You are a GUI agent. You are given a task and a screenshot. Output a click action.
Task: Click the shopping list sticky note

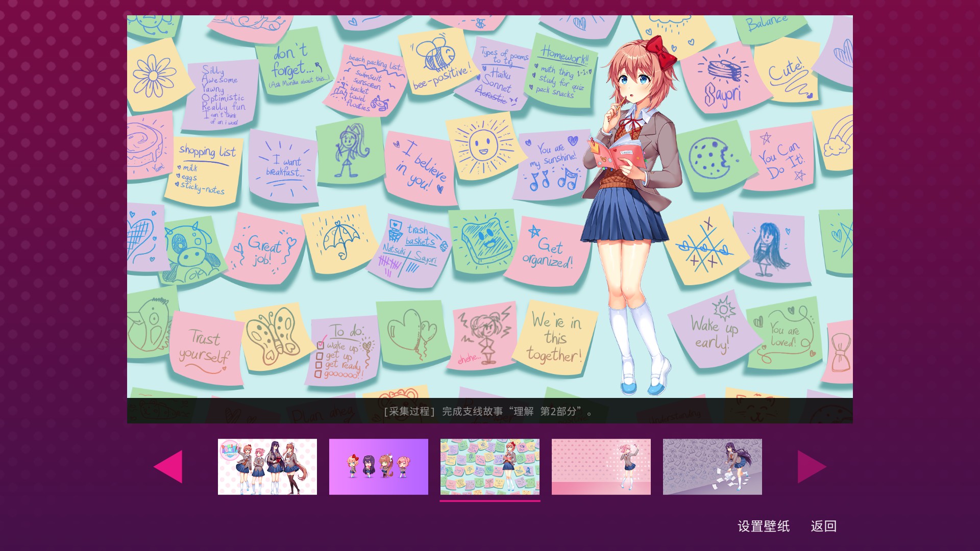205,169
